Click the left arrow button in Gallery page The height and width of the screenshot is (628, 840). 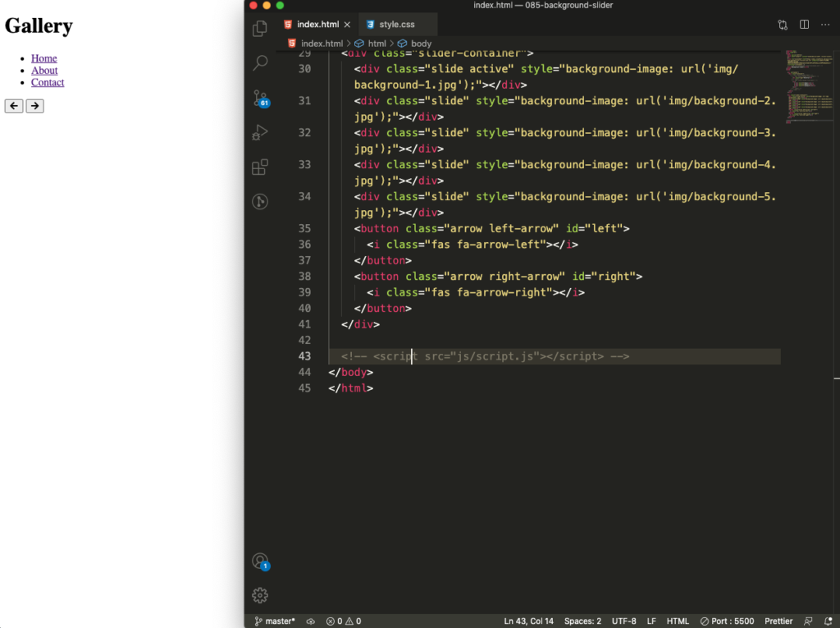pyautogui.click(x=14, y=106)
